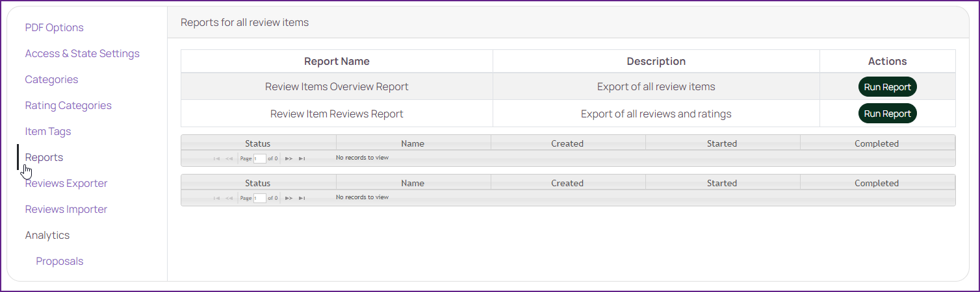Open Rating Categories in the sidebar
The width and height of the screenshot is (980, 292).
click(x=68, y=105)
